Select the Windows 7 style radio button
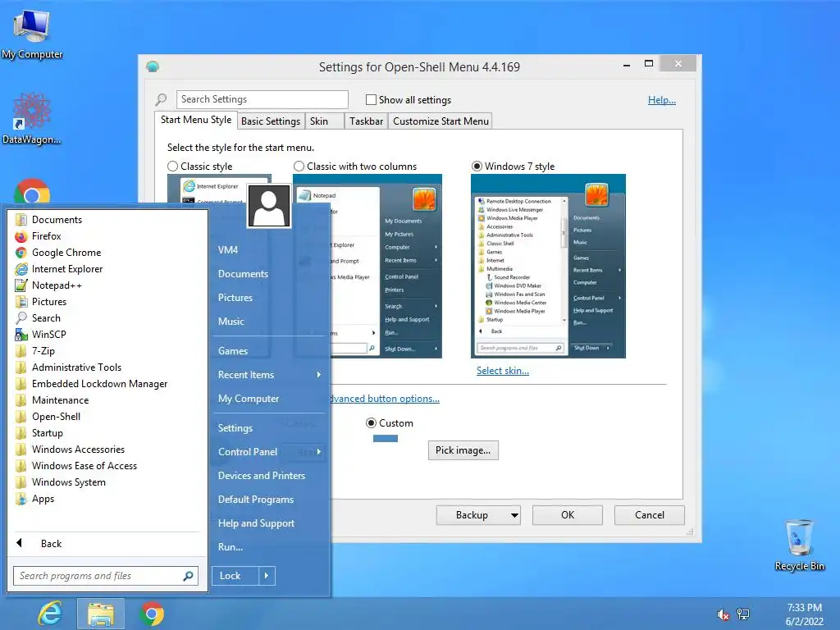The image size is (840, 630). 477,166
